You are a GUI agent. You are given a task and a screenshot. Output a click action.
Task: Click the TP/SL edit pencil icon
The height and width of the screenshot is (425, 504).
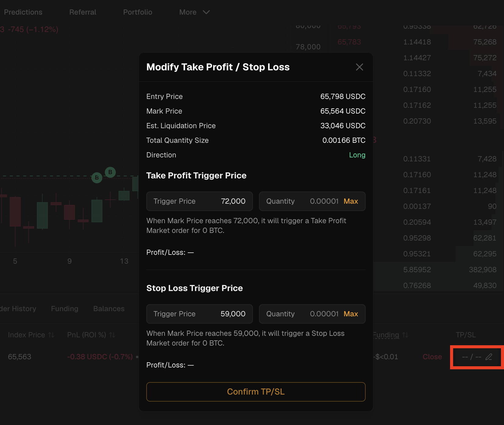[x=489, y=357]
